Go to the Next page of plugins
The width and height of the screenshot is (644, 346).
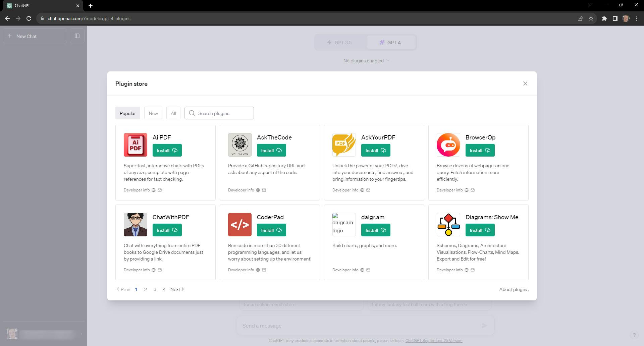177,289
